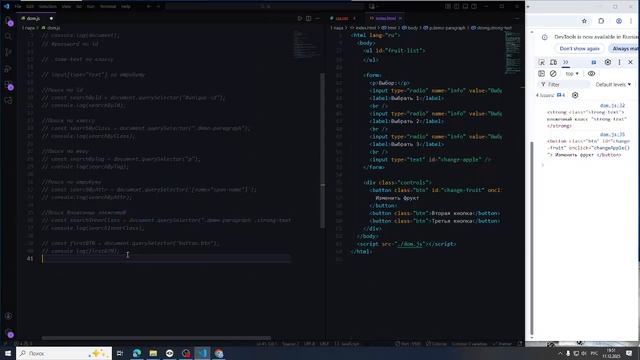Open the Run and Debug view
The width and height of the screenshot is (640, 360).
pyautogui.click(x=8, y=69)
